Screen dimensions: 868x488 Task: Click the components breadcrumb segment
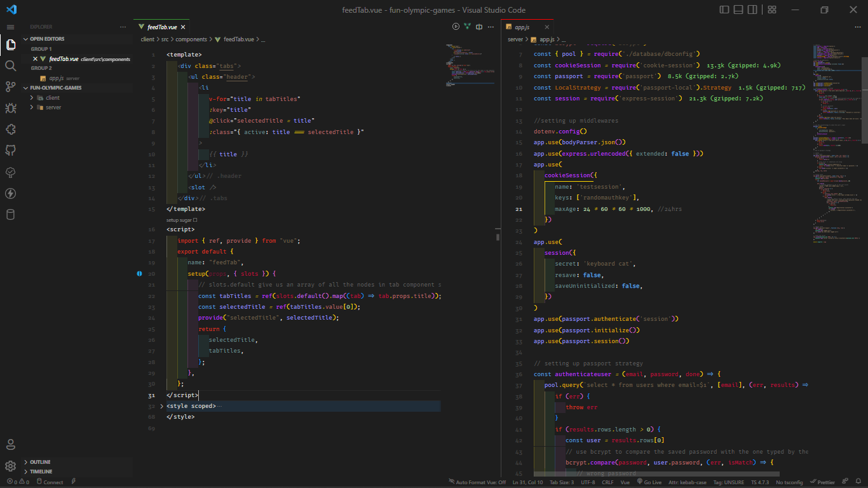[191, 39]
